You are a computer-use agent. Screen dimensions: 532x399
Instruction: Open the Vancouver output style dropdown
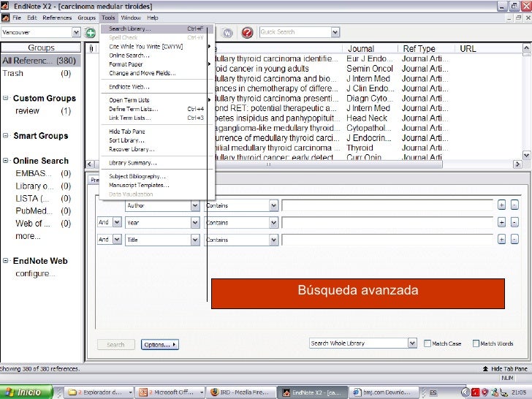[x=76, y=33]
